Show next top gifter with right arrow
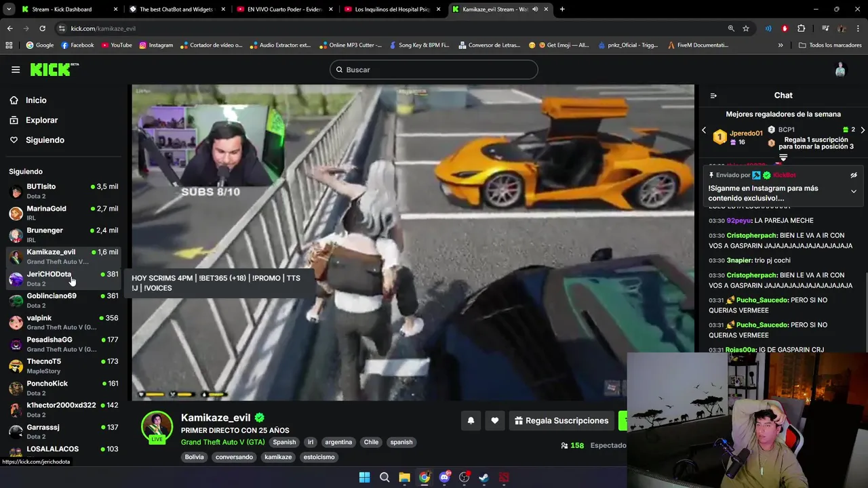The image size is (868, 488). click(x=863, y=130)
